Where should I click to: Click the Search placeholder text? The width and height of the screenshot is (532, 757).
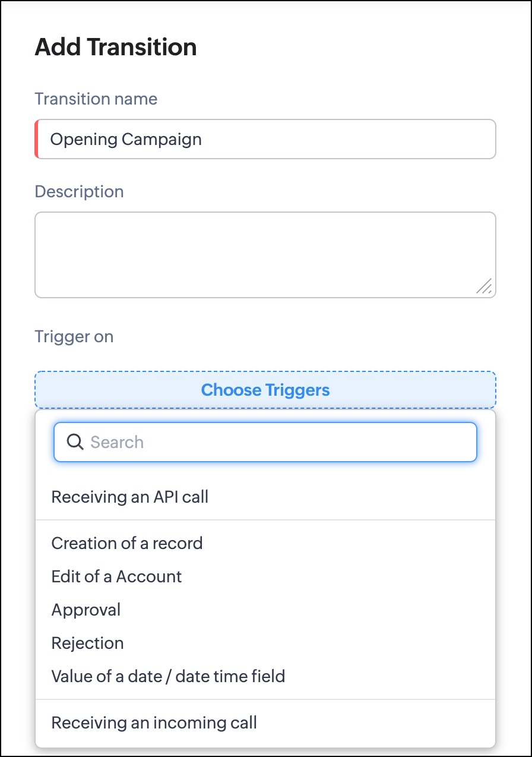(117, 442)
